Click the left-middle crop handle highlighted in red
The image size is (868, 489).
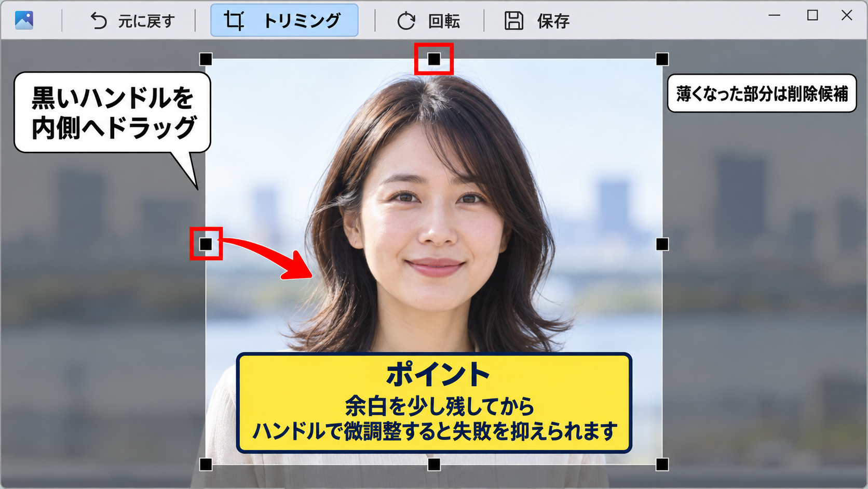(x=206, y=244)
